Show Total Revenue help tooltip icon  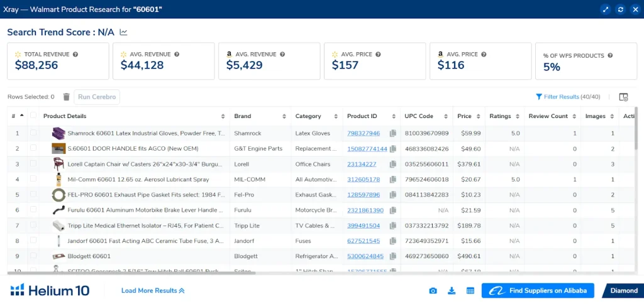pyautogui.click(x=75, y=54)
